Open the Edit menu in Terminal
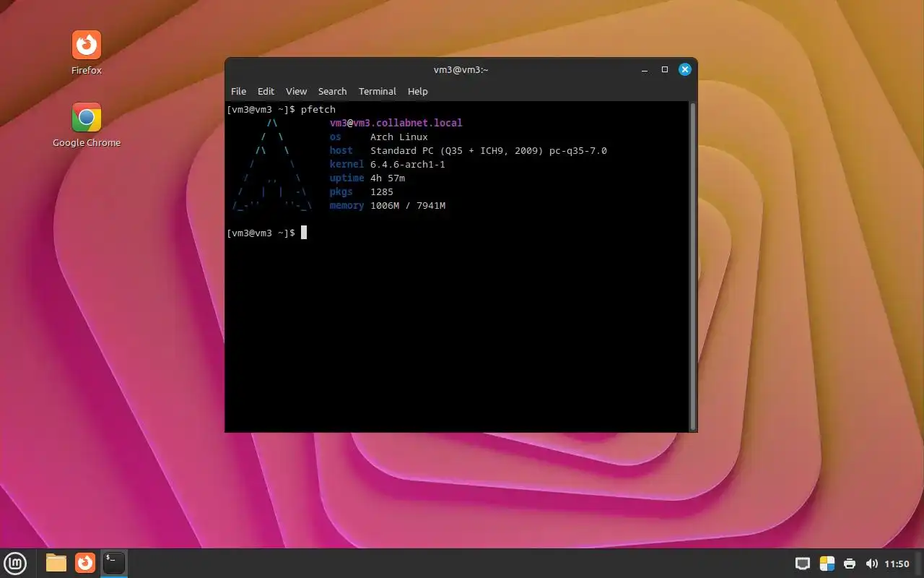This screenshot has width=924, height=578. (266, 91)
